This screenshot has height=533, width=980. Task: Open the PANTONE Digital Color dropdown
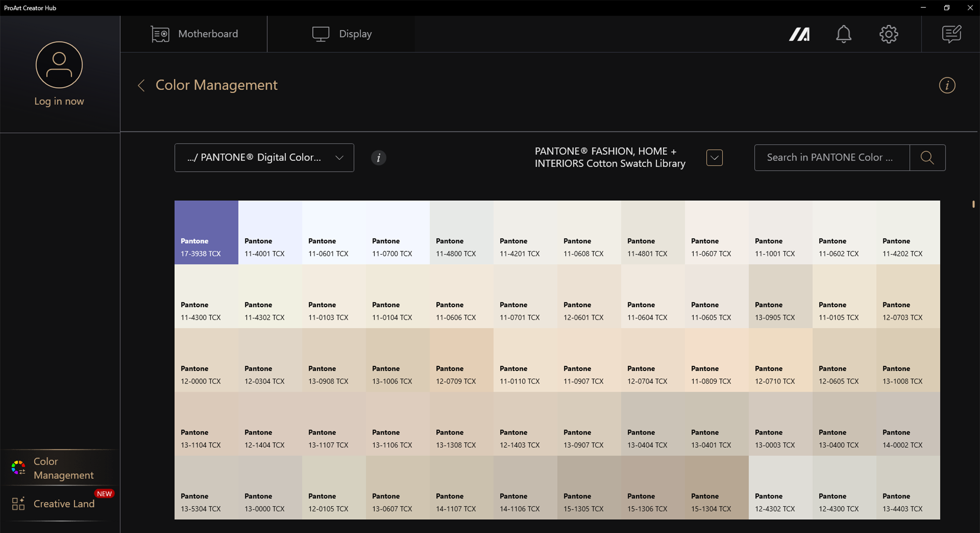click(x=264, y=158)
